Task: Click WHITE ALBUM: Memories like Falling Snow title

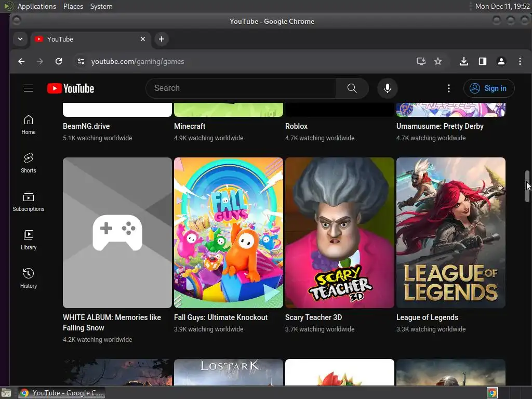Action: pos(112,323)
